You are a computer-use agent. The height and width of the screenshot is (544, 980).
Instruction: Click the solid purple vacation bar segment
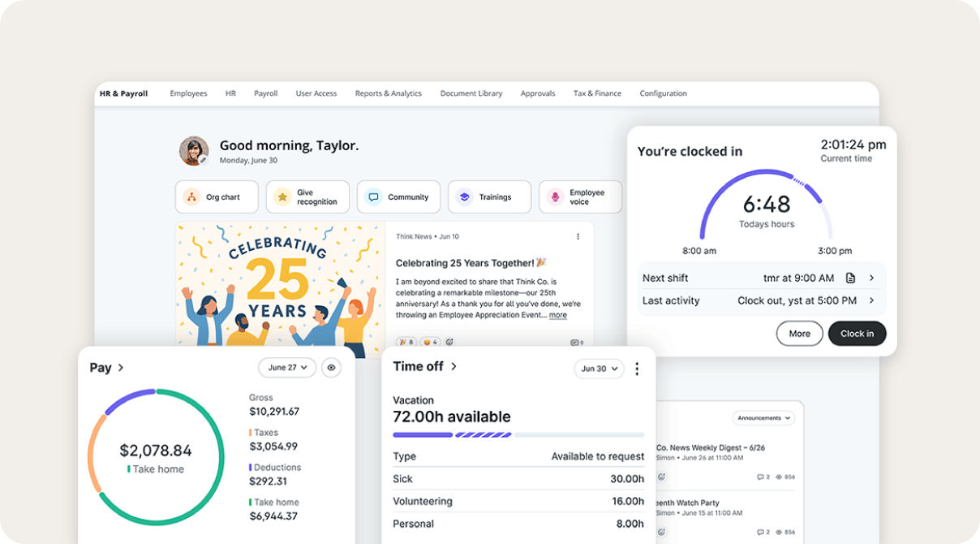[x=423, y=435]
